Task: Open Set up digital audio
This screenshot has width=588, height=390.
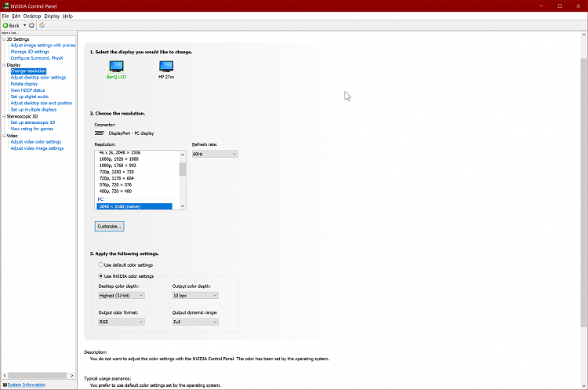Action: (x=30, y=97)
